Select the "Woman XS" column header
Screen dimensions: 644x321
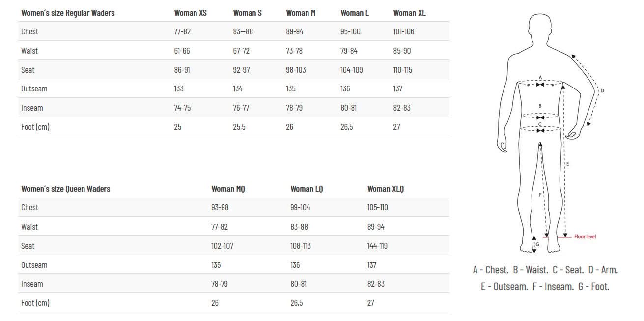tap(190, 13)
